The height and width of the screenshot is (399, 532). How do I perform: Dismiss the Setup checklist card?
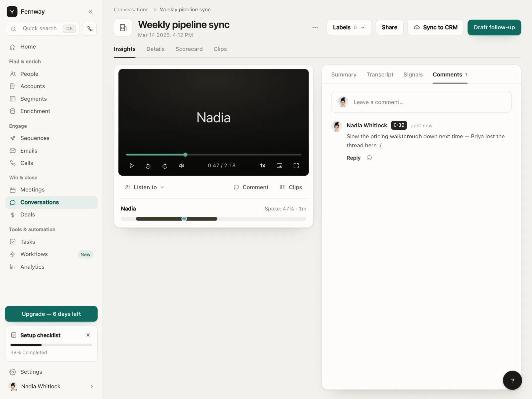[x=88, y=335]
